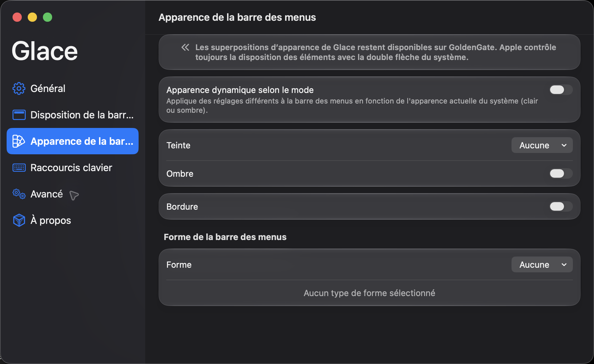Click the double chevron icon in the info banner

(185, 47)
